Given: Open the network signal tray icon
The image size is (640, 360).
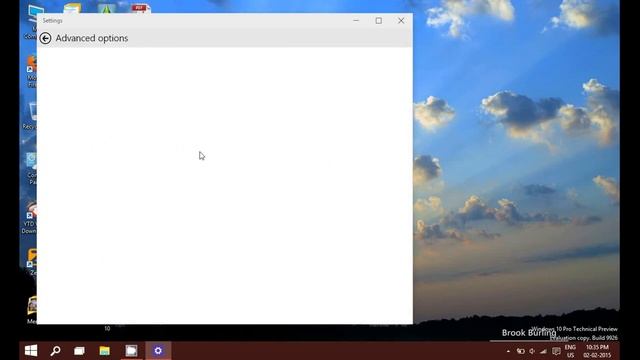Looking at the screenshot, I should 543,351.
